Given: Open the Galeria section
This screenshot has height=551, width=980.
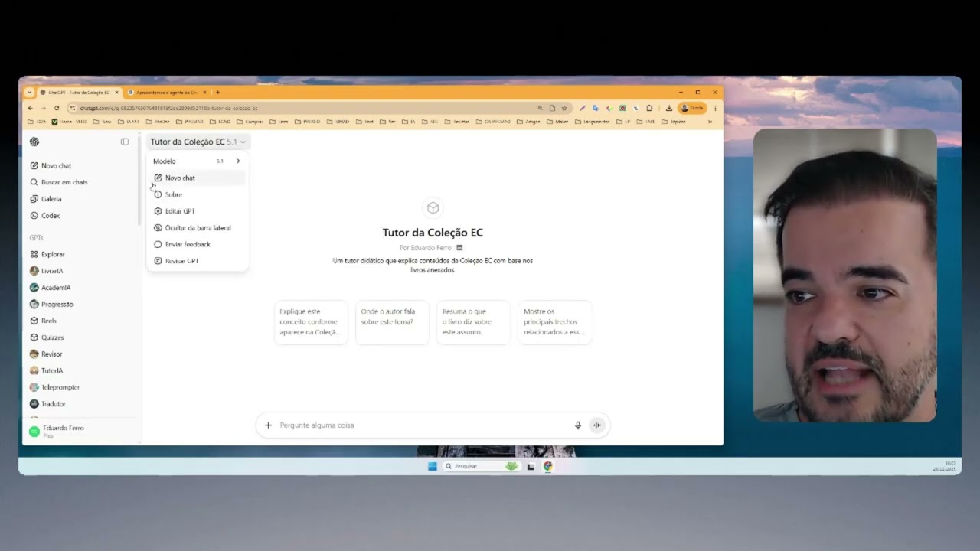Looking at the screenshot, I should 46,199.
